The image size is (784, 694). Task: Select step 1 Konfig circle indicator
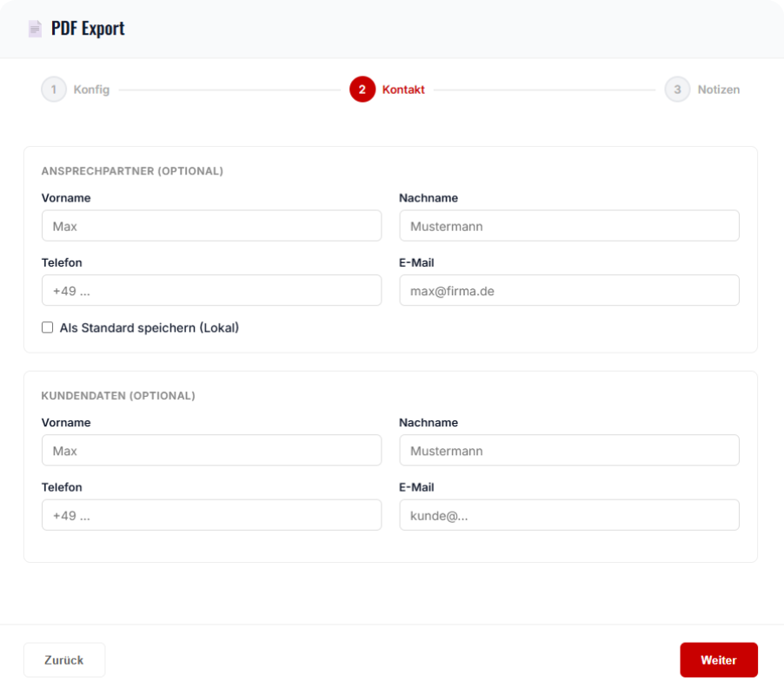click(x=55, y=89)
